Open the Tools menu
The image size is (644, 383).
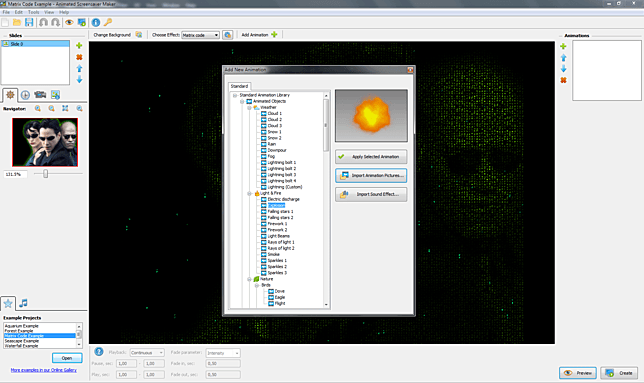(34, 12)
